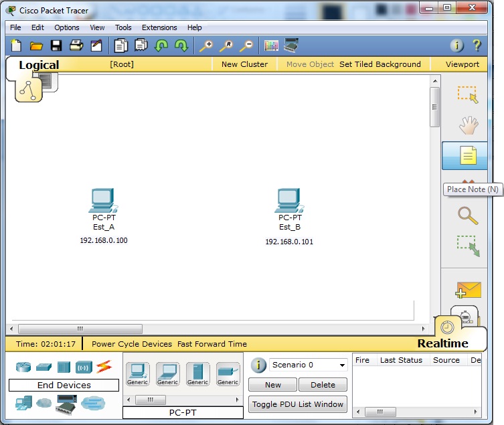Click Power Cycle Devices
504x425 pixels.
(x=132, y=344)
